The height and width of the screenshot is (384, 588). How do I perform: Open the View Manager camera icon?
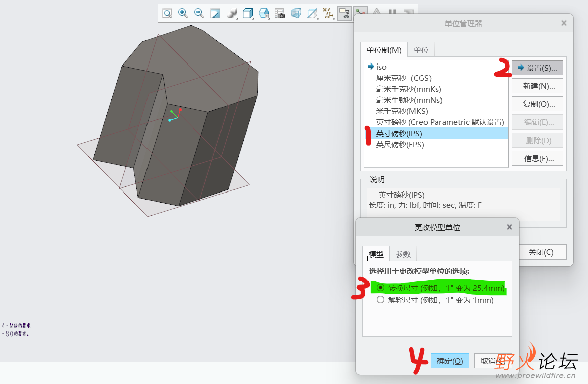280,14
